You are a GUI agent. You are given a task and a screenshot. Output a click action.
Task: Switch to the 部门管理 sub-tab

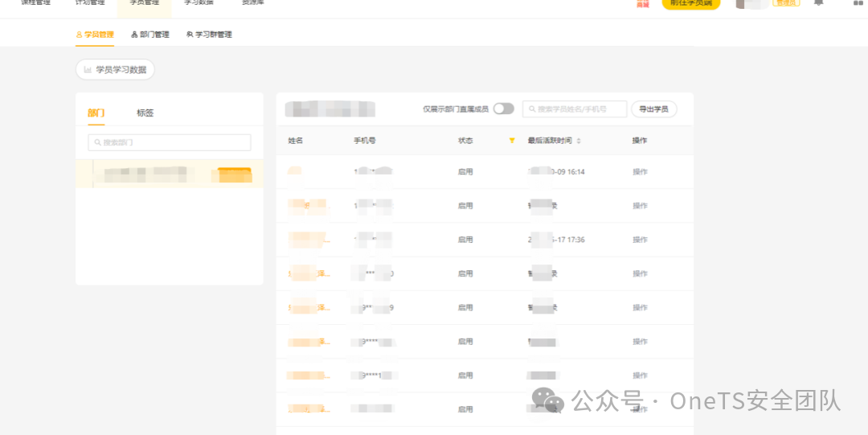pos(150,35)
